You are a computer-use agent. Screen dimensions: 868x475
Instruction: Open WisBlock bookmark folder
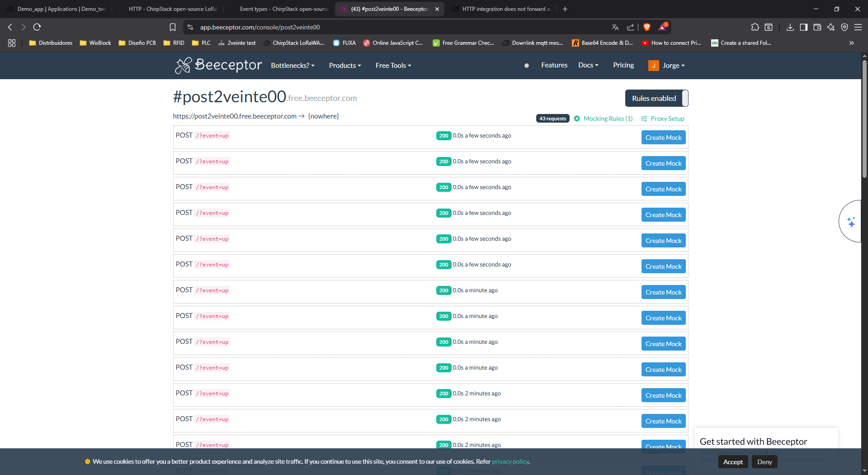point(95,43)
